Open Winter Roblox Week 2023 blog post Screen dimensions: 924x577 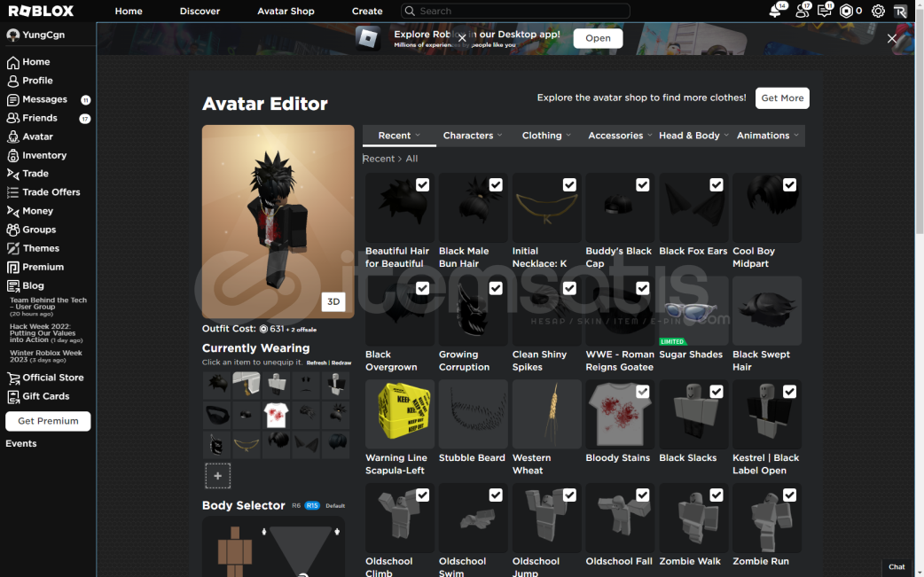coord(45,356)
